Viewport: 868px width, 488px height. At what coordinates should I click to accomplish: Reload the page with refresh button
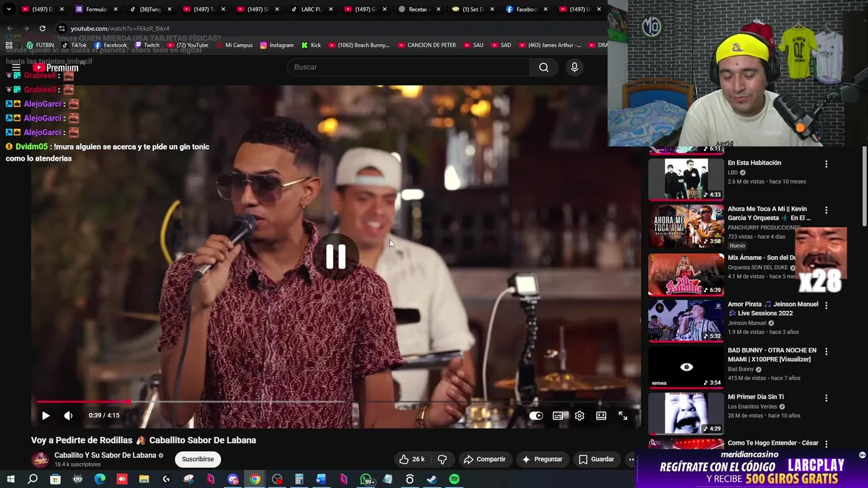click(42, 28)
